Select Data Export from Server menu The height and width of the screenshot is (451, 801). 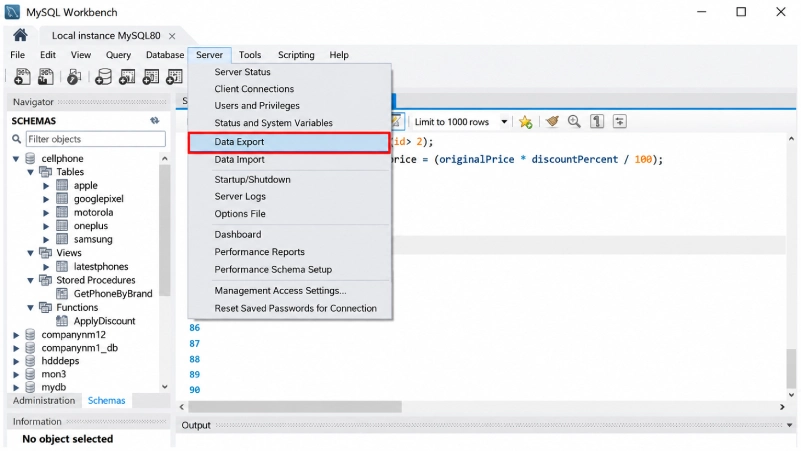289,142
